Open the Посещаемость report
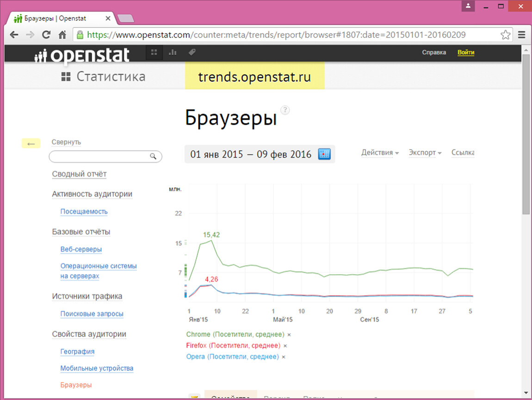Screen dimensions: 532x400 (84, 212)
